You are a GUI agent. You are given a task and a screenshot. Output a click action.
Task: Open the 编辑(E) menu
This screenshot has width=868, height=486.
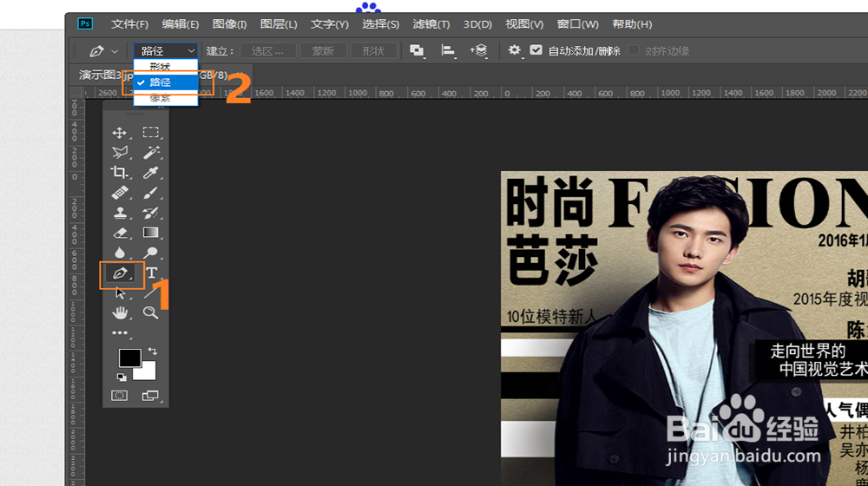click(x=180, y=23)
